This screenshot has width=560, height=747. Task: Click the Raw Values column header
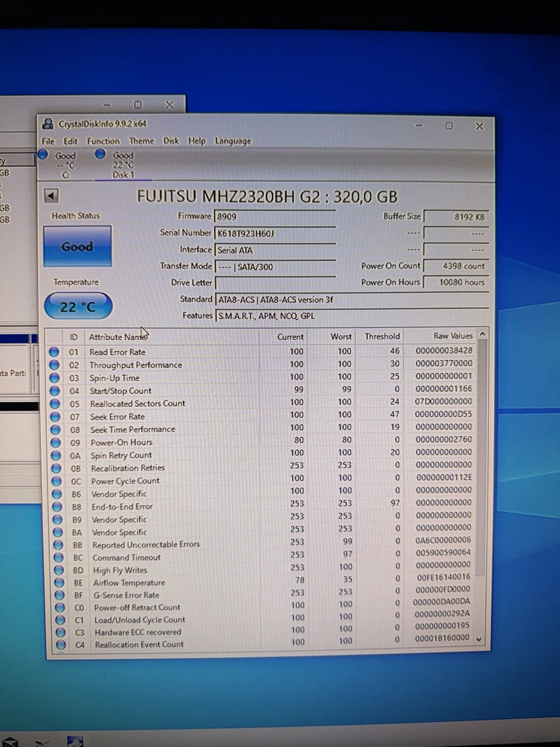coord(453,336)
